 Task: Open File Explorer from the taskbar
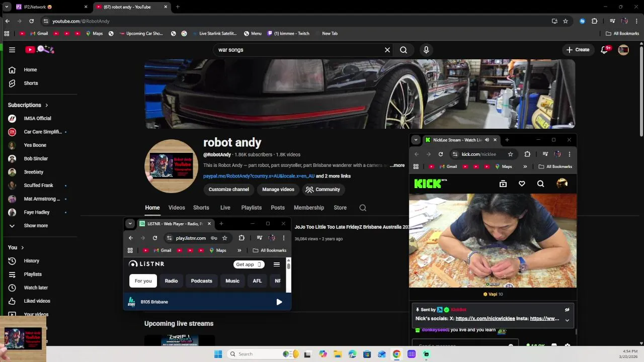coord(338,354)
